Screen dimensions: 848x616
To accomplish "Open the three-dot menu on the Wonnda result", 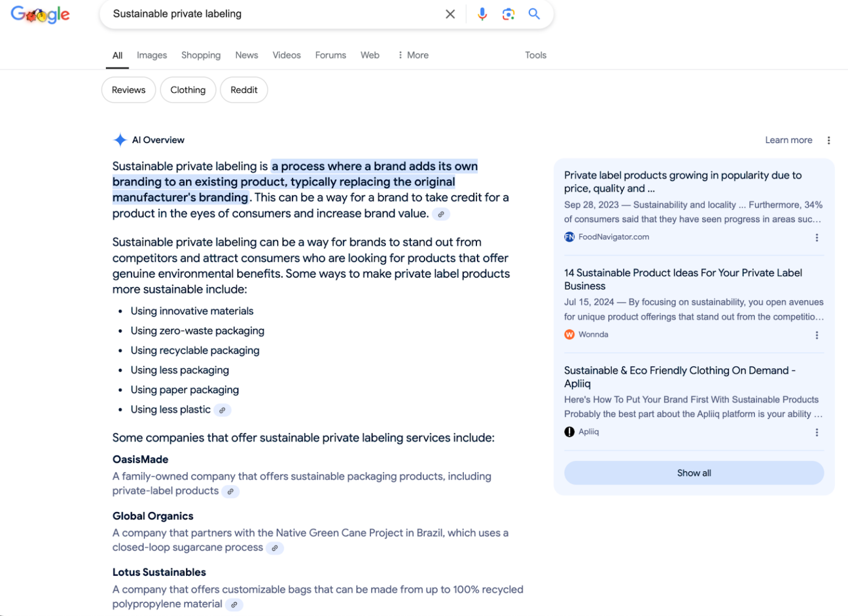I will (x=817, y=335).
